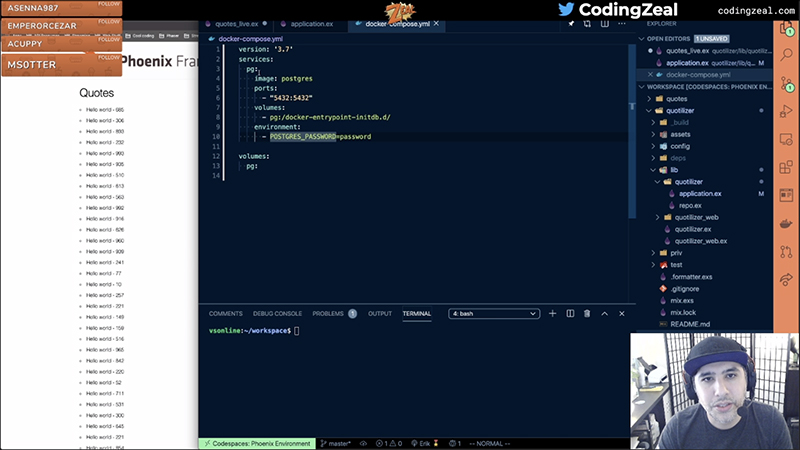This screenshot has width=800, height=450.
Task: Open the Docker view whale icon
Action: click(x=786, y=223)
